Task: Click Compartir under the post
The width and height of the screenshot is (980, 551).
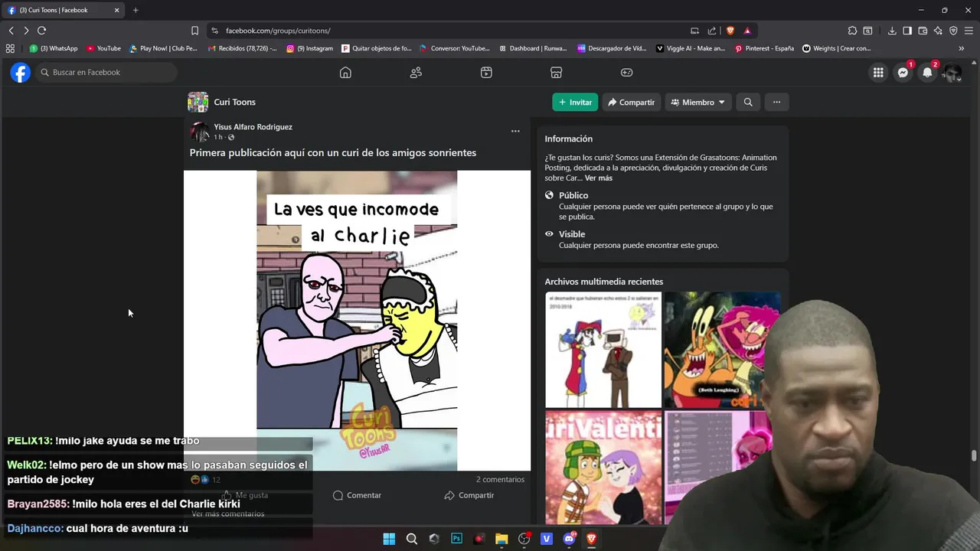Action: [469, 495]
